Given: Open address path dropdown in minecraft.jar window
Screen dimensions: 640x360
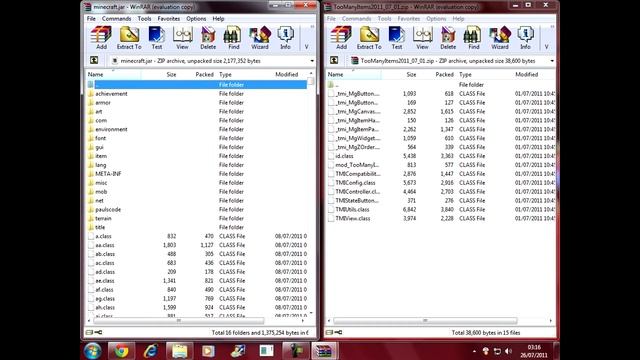Looking at the screenshot, I should pos(312,61).
